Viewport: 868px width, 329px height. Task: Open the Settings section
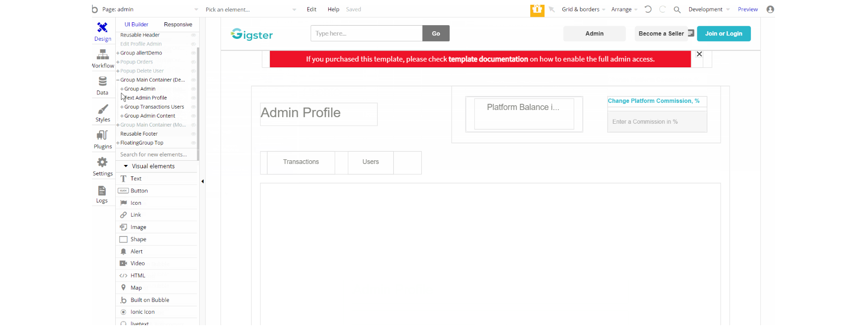coord(102,167)
